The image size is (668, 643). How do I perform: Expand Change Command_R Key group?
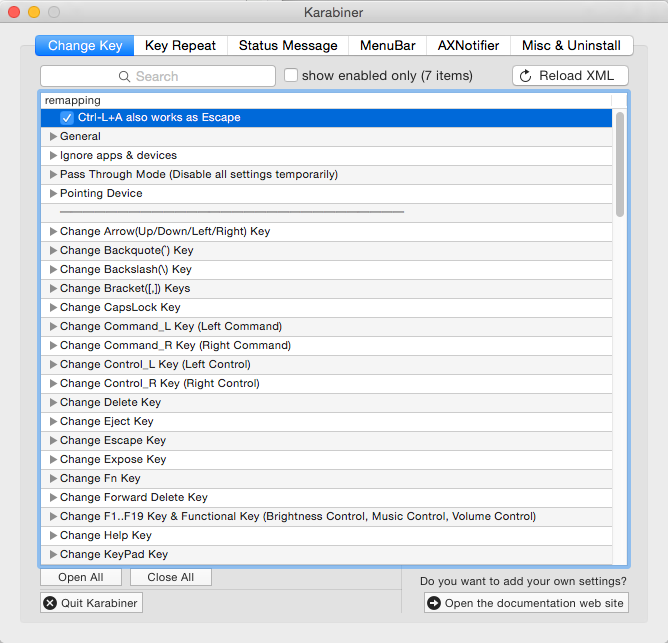point(53,346)
